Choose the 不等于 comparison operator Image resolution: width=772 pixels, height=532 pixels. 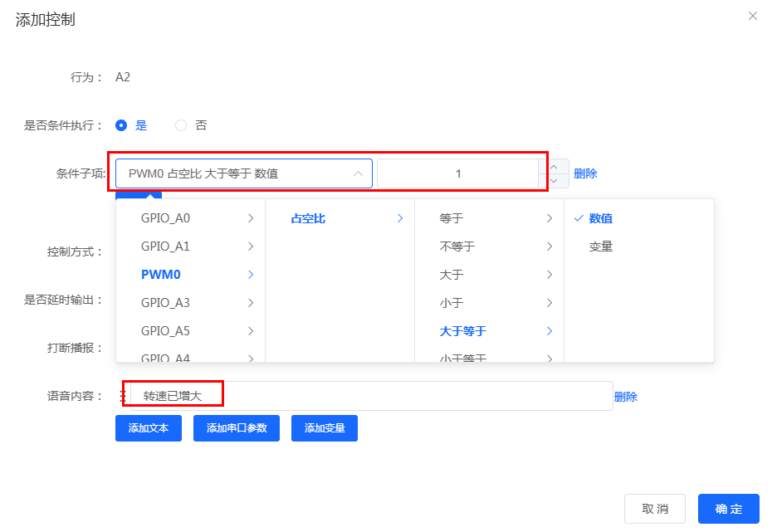(x=459, y=246)
